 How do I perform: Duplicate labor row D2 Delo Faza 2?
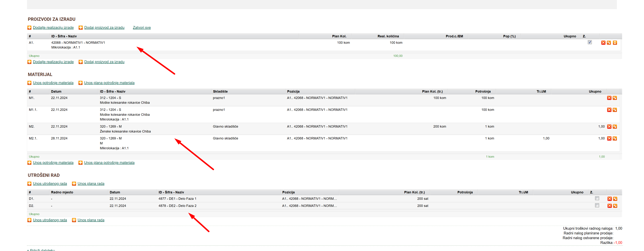(x=615, y=206)
